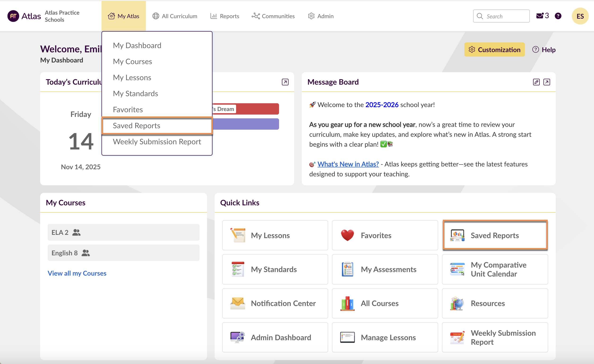
Task: Open the All Curriculum navigation menu
Action: click(175, 16)
